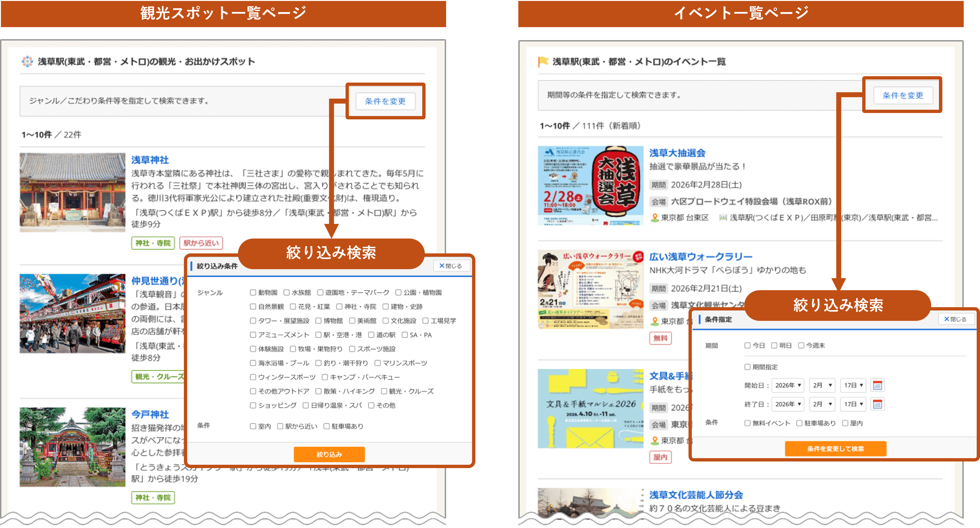Expand the start date day dropdown

(x=853, y=385)
